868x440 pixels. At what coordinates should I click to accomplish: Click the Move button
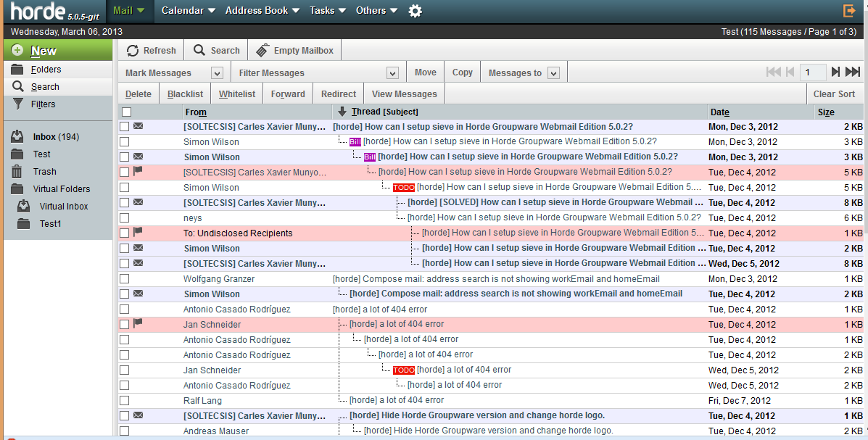[x=425, y=72]
